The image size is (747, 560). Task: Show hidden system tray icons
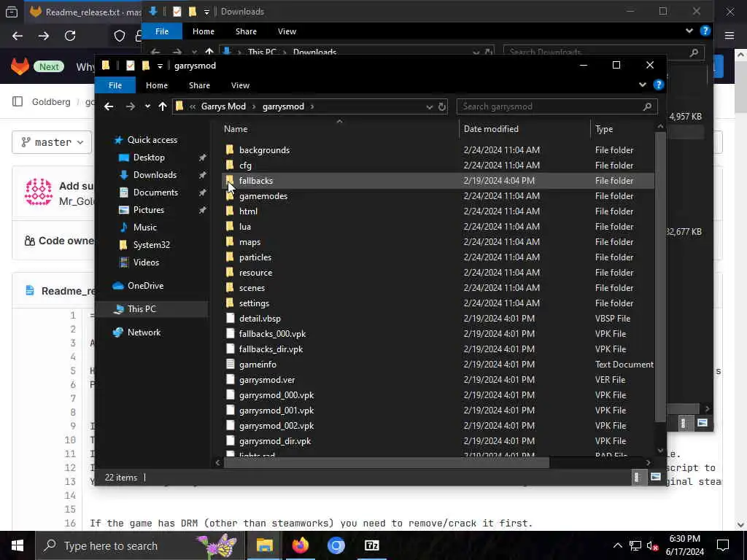tap(617, 545)
